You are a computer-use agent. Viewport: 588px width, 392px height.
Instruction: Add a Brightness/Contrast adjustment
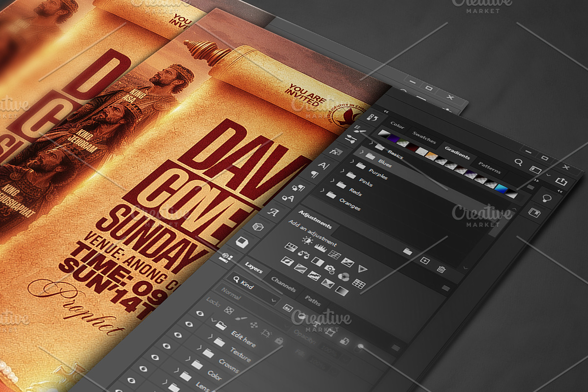[307, 240]
